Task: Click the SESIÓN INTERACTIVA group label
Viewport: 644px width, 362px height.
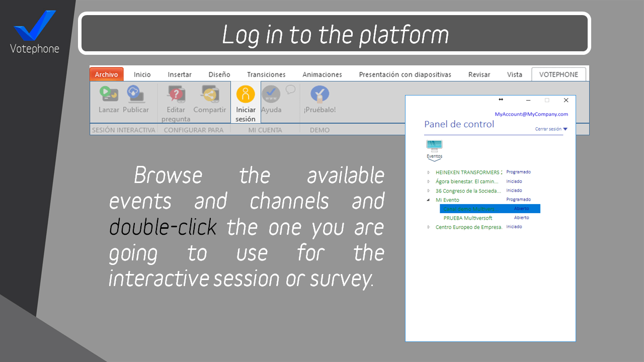Action: (123, 130)
